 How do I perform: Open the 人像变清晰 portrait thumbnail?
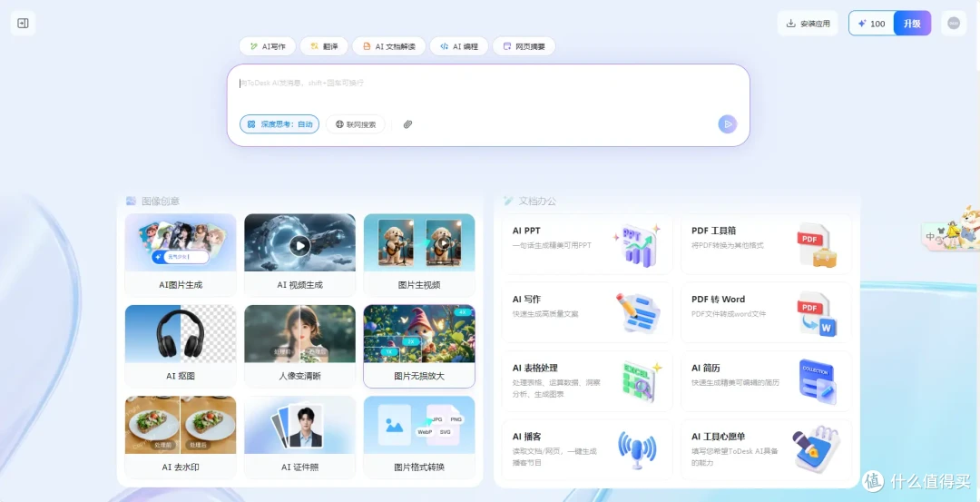[300, 334]
